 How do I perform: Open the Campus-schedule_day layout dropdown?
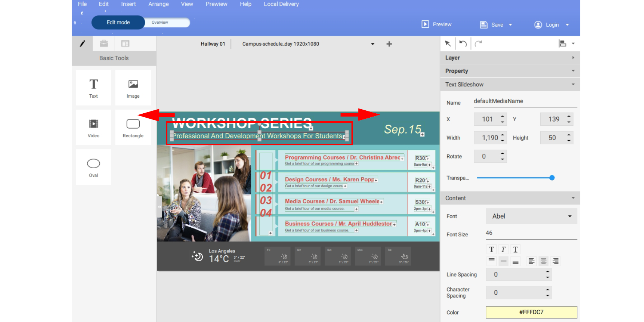373,44
